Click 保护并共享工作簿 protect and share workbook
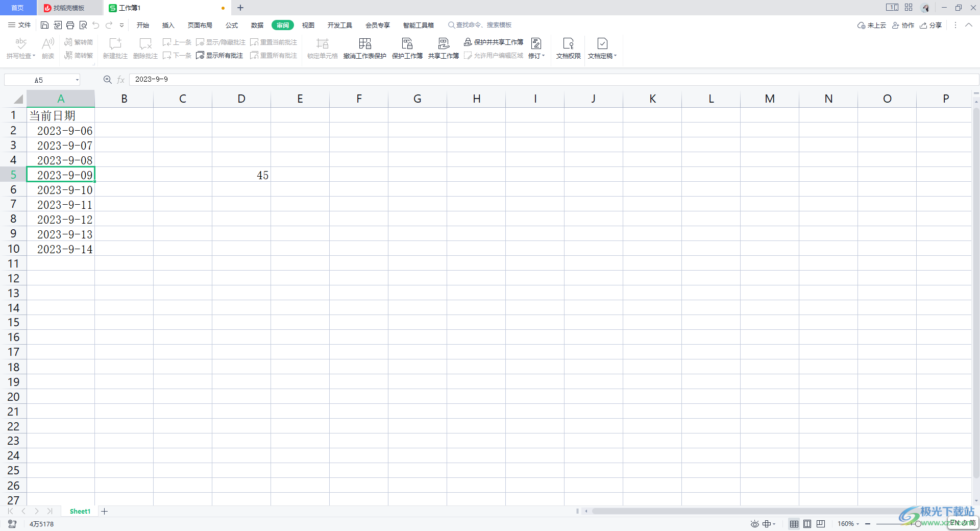Image resolution: width=980 pixels, height=531 pixels. point(494,42)
